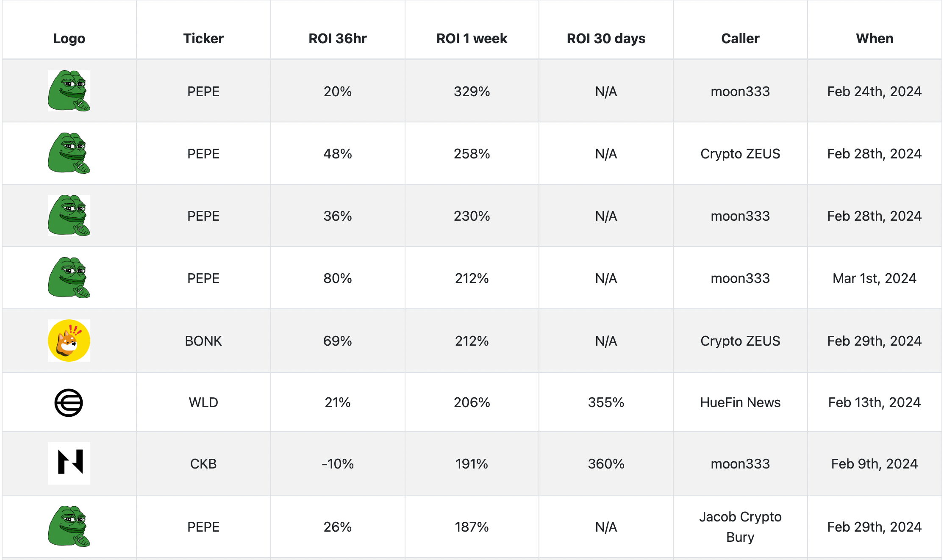Sort by the ROI 1 week column header
944x560 pixels.
(472, 39)
